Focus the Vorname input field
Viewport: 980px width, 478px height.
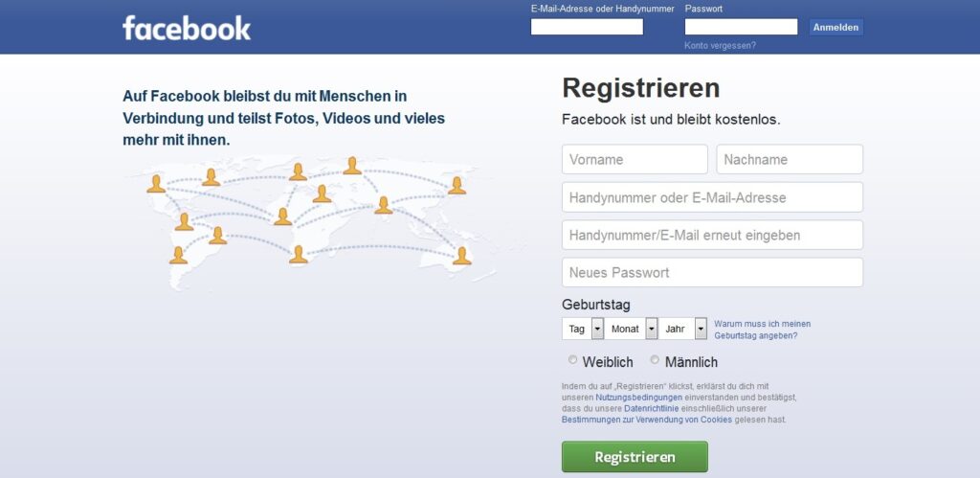tap(635, 160)
